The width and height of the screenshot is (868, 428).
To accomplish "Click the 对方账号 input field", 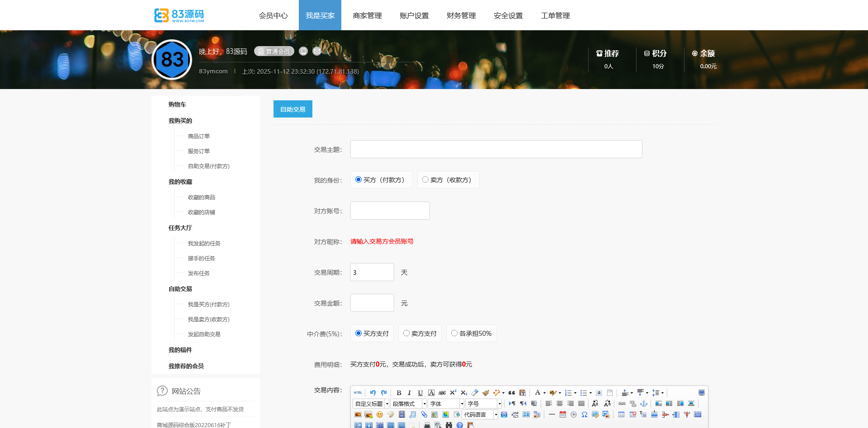I will (x=390, y=211).
